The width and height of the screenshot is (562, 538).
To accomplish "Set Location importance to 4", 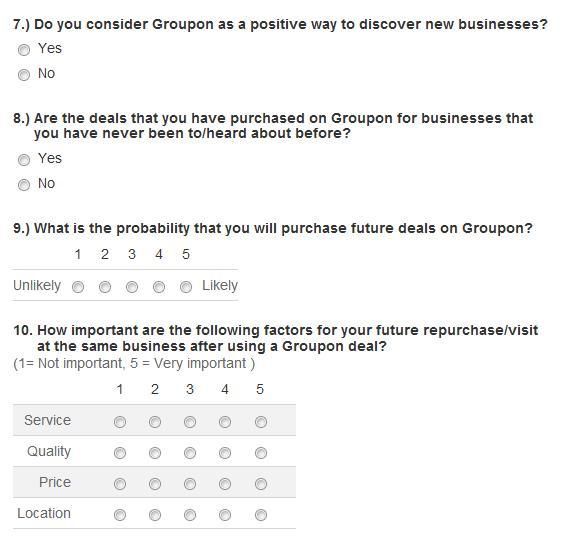I will pyautogui.click(x=225, y=515).
